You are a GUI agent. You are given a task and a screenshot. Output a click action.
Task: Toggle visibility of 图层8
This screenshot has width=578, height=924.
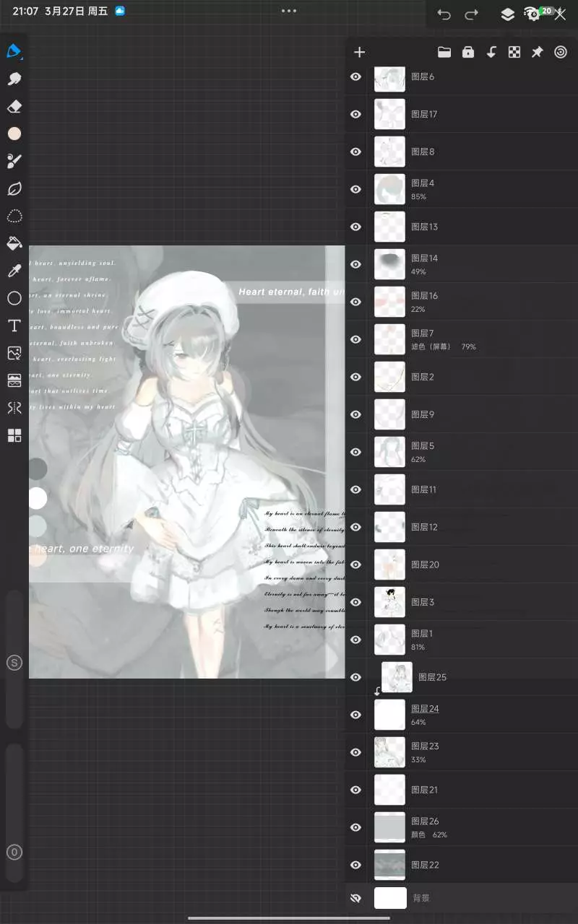click(x=355, y=152)
